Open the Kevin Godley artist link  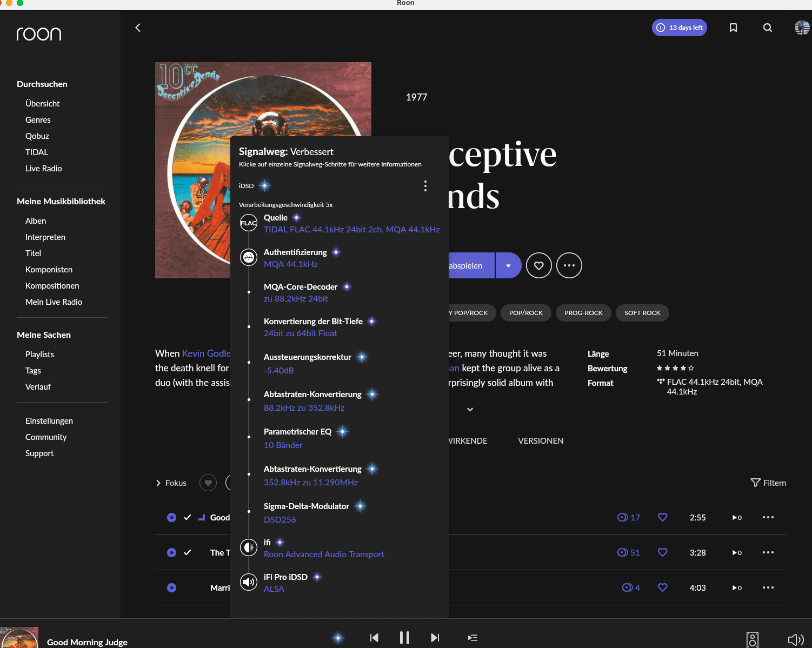[x=207, y=353]
